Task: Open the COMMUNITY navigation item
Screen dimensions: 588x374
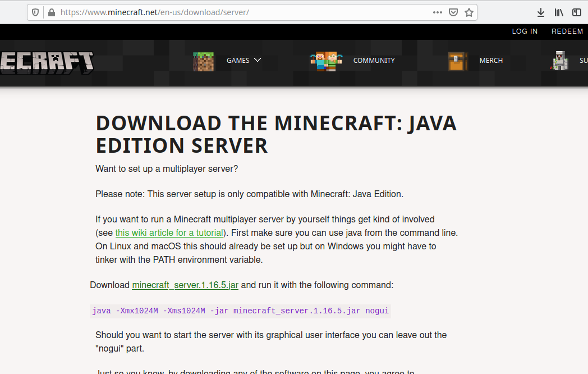Action: pyautogui.click(x=374, y=61)
